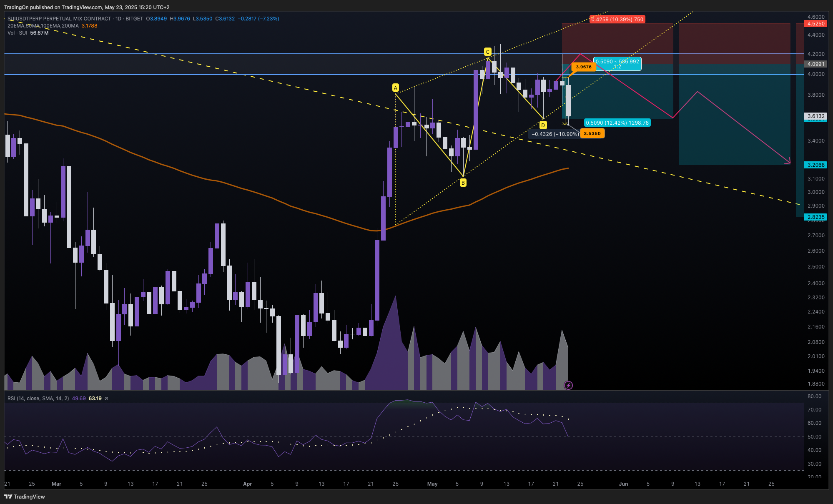Click the −0.4326 (−10.90%) measurement label

(x=555, y=134)
